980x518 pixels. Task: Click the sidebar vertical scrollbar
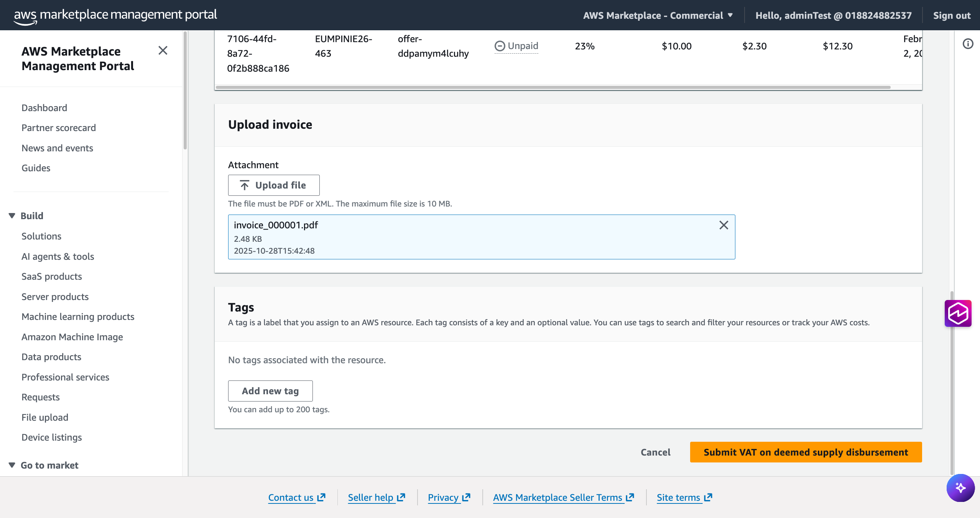coord(185,90)
